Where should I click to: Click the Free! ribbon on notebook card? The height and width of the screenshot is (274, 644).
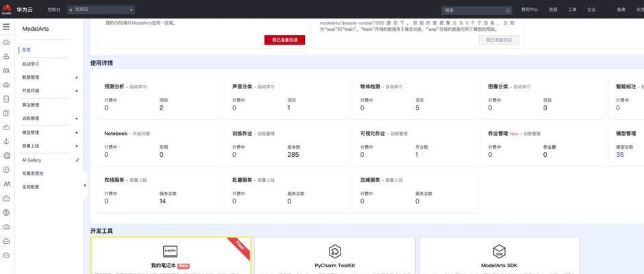[240, 247]
